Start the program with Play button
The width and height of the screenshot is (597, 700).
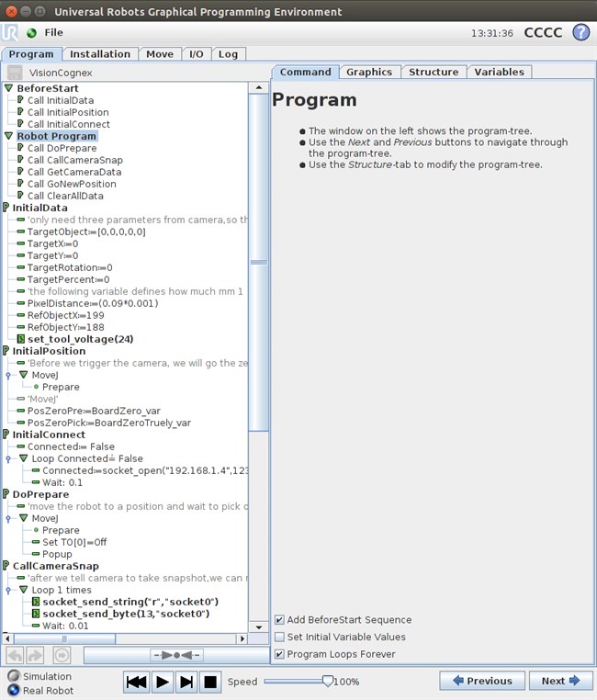click(x=162, y=682)
